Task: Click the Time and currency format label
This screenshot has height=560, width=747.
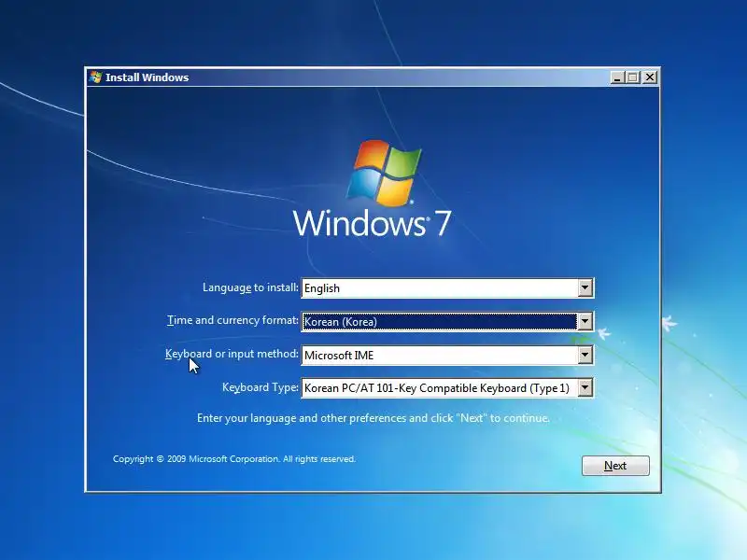Action: click(x=233, y=320)
